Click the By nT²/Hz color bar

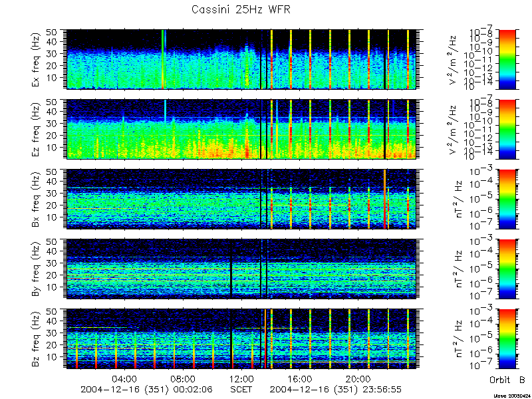tap(507, 269)
